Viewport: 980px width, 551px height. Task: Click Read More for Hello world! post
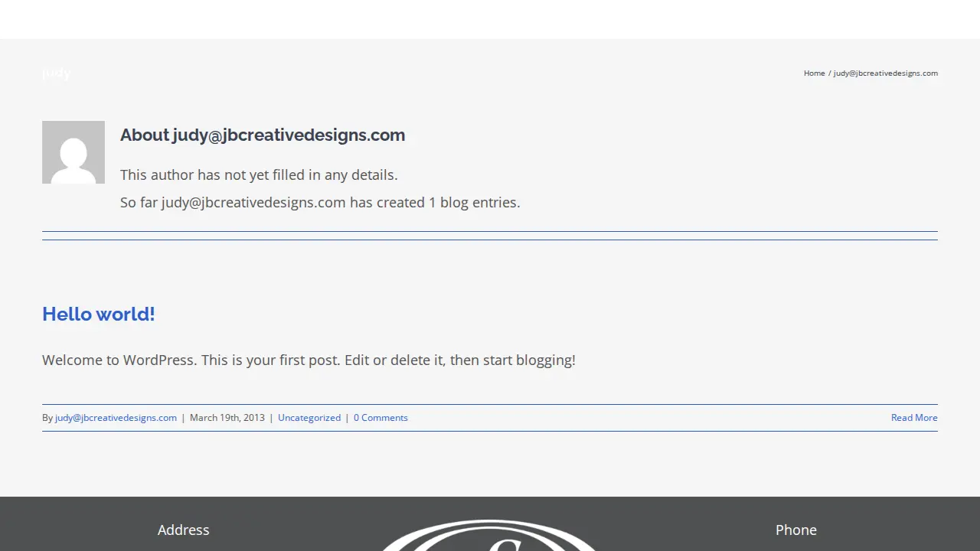tap(914, 418)
